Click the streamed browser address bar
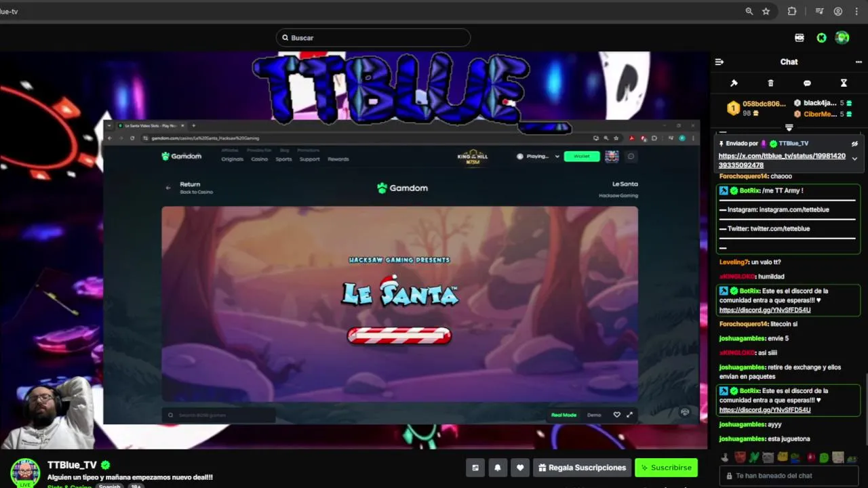This screenshot has width=868, height=488. (366, 138)
